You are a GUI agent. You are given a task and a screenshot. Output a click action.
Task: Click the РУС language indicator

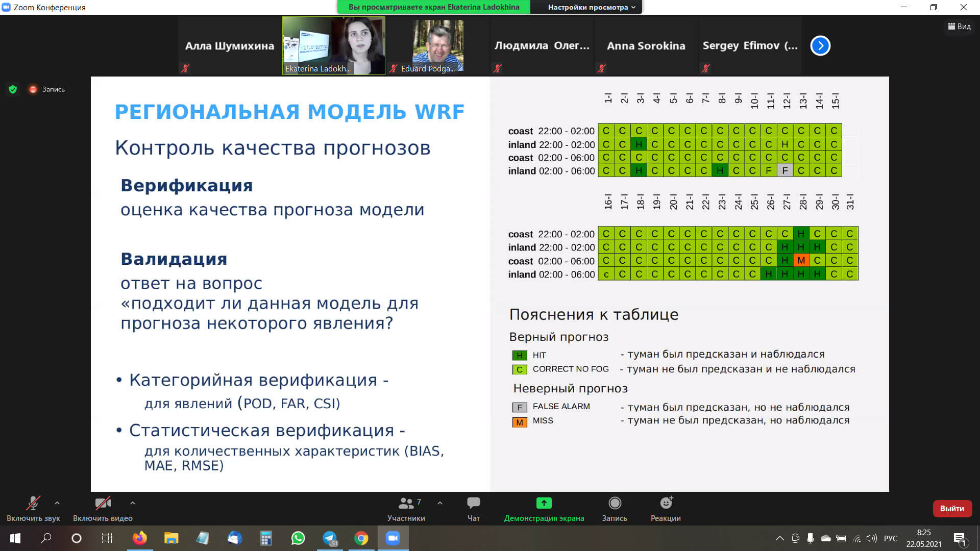tap(890, 538)
